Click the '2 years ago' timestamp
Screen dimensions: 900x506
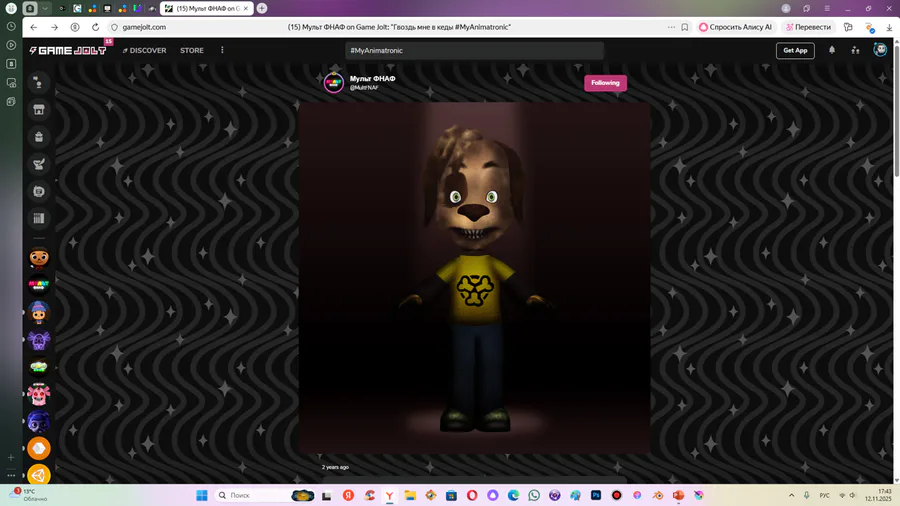pos(335,467)
